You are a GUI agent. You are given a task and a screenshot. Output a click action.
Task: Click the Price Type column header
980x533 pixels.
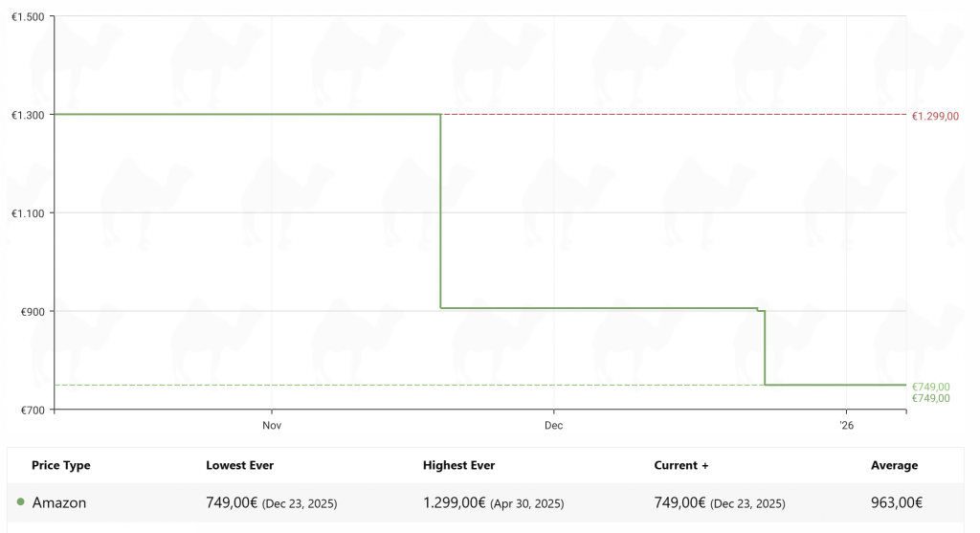coord(61,466)
